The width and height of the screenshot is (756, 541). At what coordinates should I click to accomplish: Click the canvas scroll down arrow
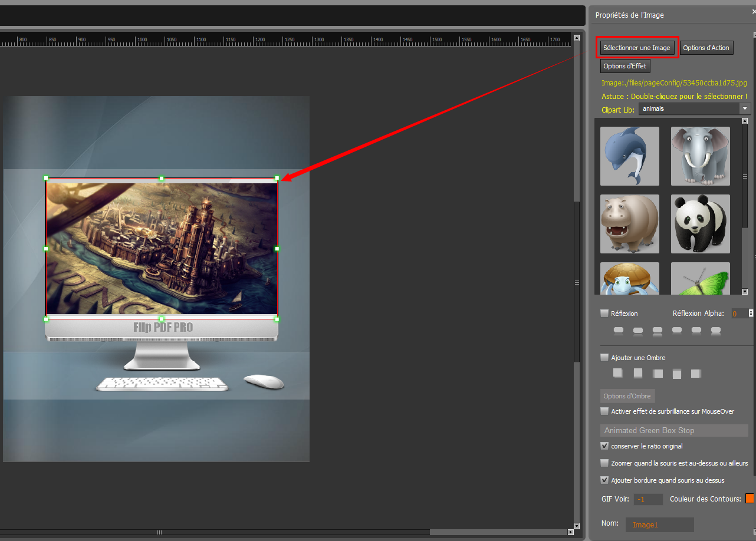(577, 525)
